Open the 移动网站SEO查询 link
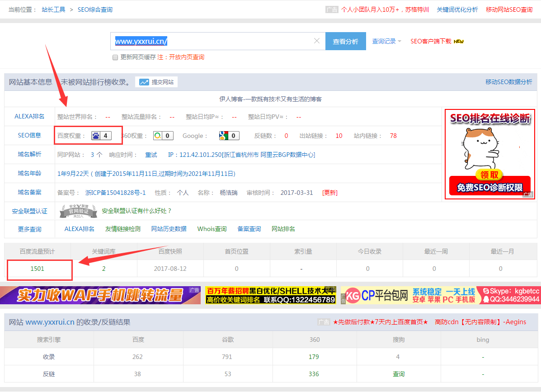 point(509,9)
